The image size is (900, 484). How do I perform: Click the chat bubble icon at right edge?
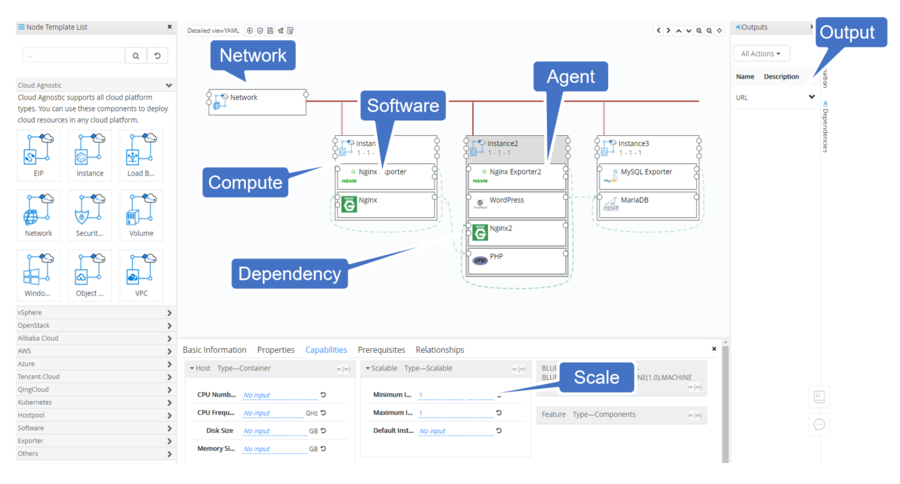pos(819,425)
